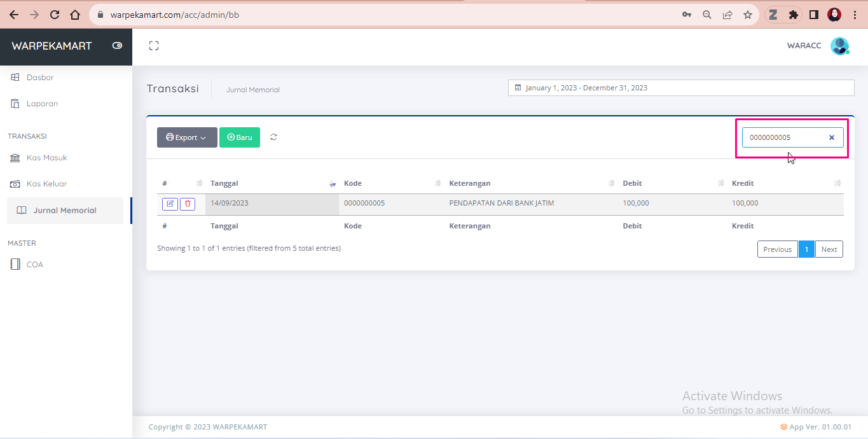
Task: Click the search field containing 0000000005
Action: point(792,137)
